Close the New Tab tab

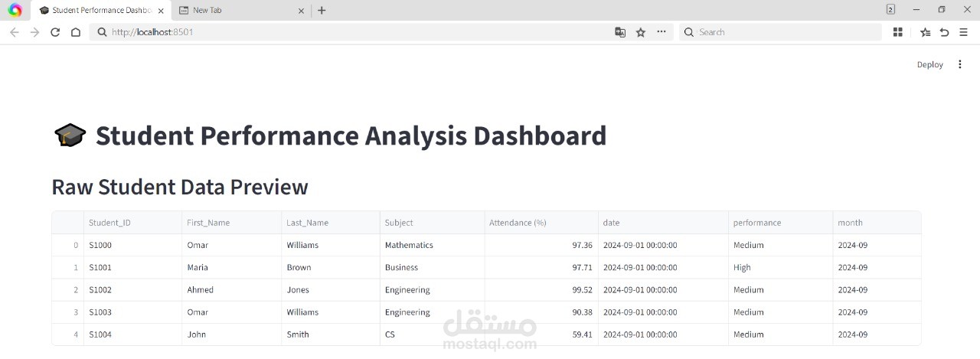301,11
